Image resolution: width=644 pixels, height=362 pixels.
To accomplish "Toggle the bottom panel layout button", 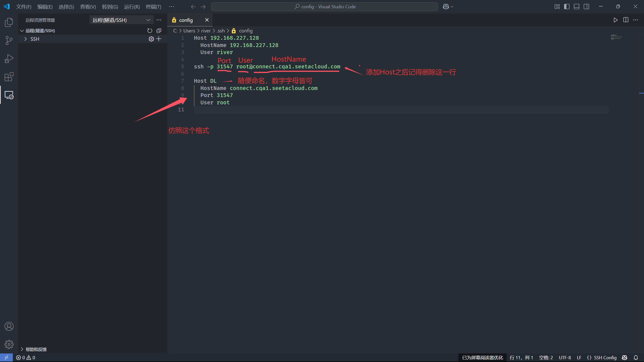I will (x=577, y=7).
